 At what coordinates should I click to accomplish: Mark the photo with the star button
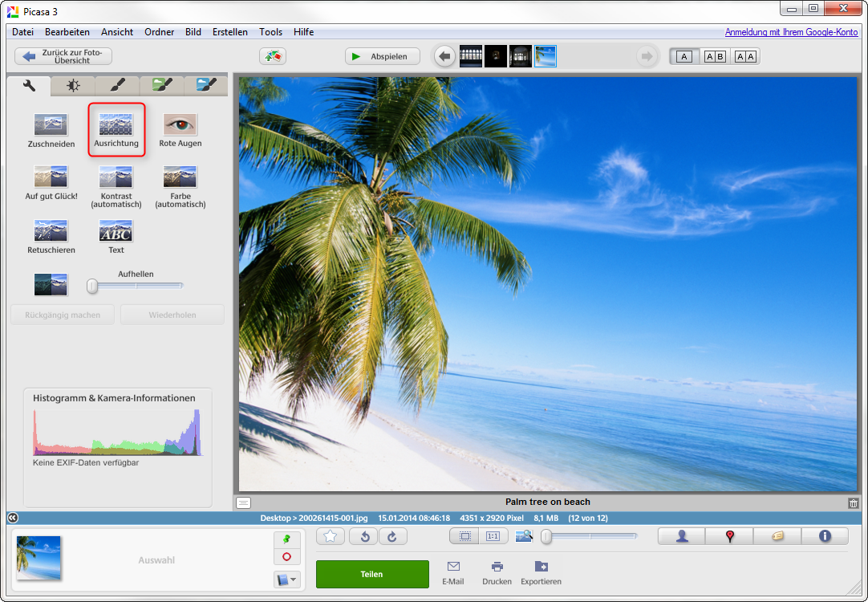tap(330, 536)
